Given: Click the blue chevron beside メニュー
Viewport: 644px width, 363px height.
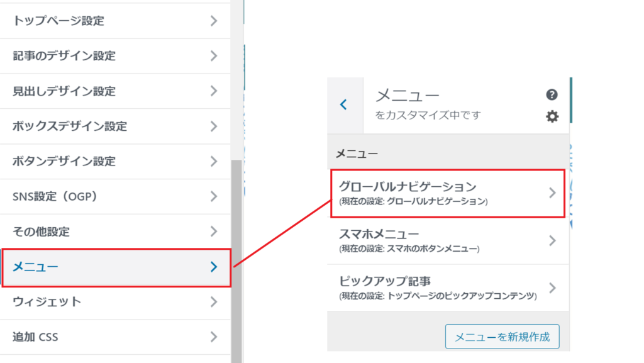Looking at the screenshot, I should pos(214,267).
